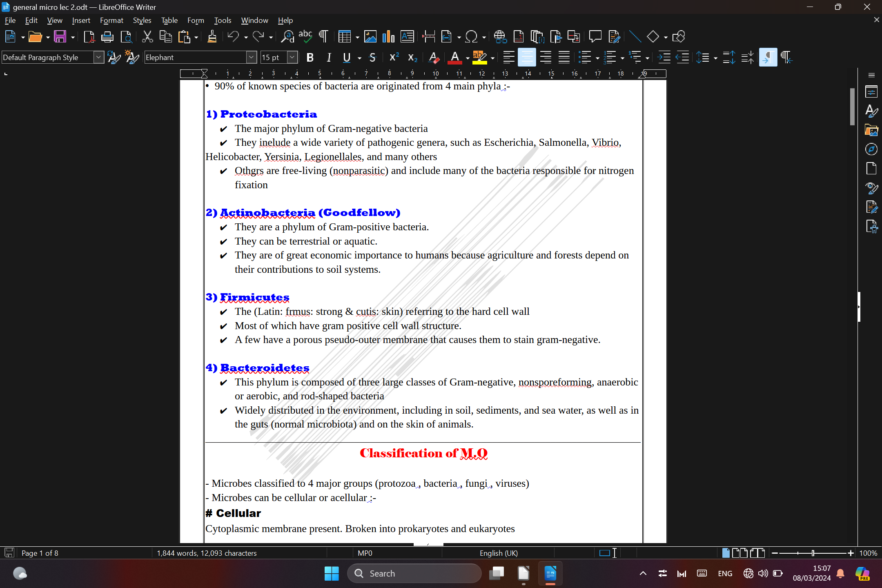Screen dimensions: 882x588
Task: Click Page 1 of 8 indicator
Action: (40, 553)
